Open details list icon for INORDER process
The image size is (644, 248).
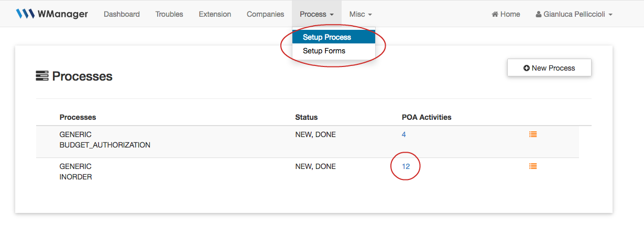(x=533, y=166)
